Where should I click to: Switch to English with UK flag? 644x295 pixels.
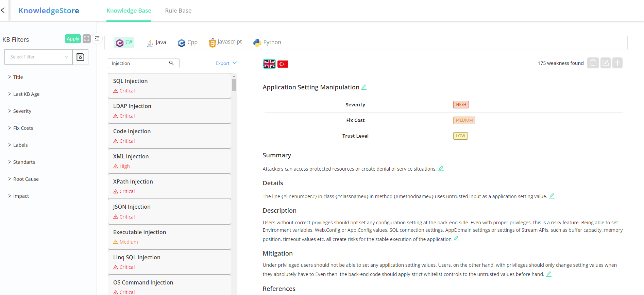(x=269, y=64)
